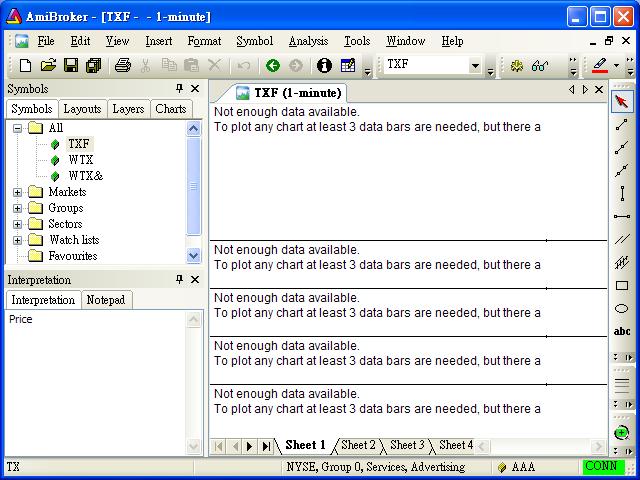This screenshot has height=480, width=640.
Task: Close the TXF (1-minute) chart tab
Action: coord(599,89)
